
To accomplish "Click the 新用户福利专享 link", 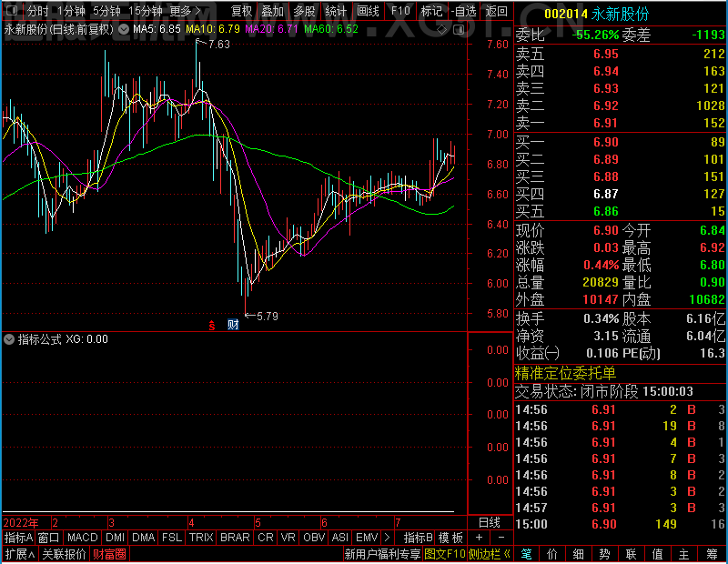I will [x=382, y=554].
